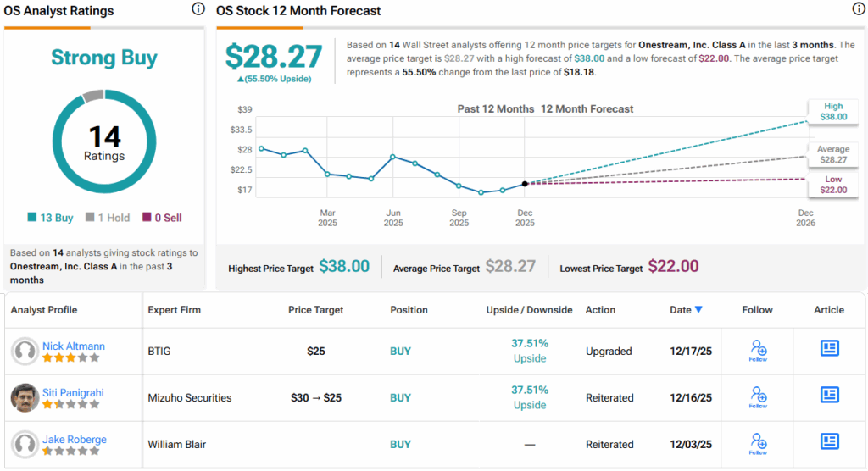Viewport: 868px width, 471px height.
Task: Click info icon beside OS Analyst Ratings
Action: 198,9
